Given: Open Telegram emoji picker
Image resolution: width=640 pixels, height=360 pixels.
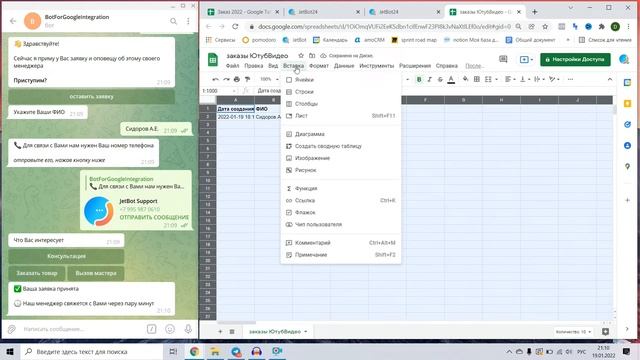Looking at the screenshot, I should [x=170, y=329].
